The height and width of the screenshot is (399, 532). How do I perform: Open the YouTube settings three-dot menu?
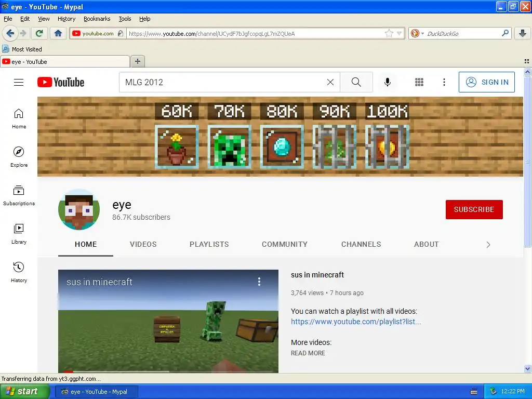pos(444,82)
